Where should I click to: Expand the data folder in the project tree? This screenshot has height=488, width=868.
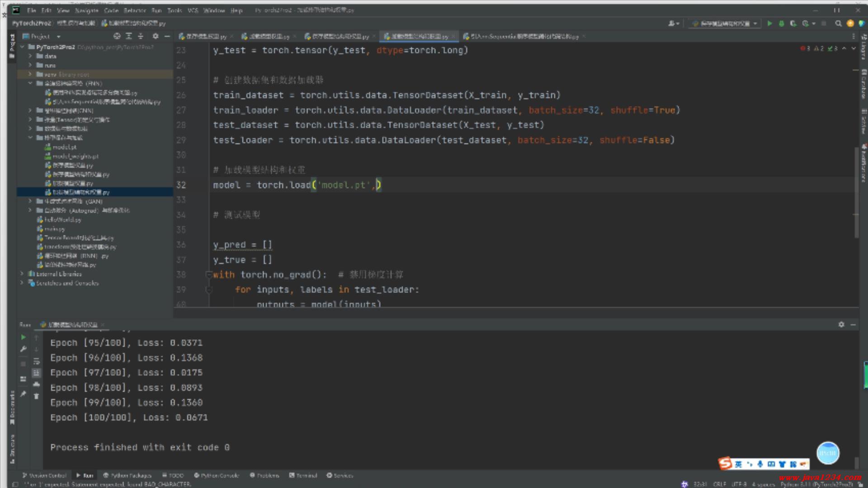pyautogui.click(x=30, y=56)
